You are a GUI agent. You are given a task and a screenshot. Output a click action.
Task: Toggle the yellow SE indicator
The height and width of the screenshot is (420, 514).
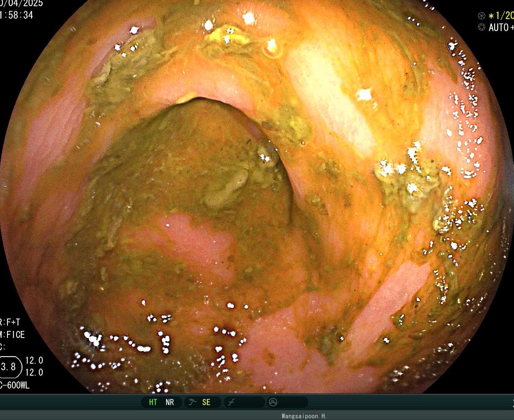206,402
